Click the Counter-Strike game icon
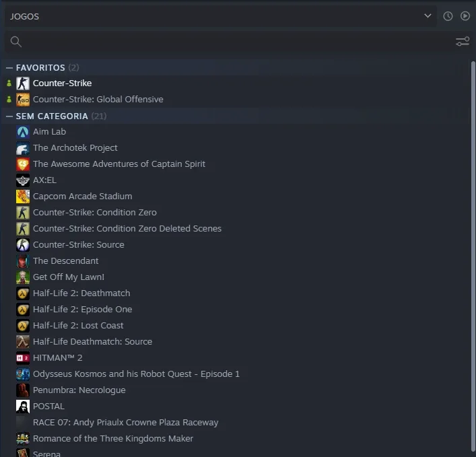The height and width of the screenshot is (457, 476). [x=23, y=83]
